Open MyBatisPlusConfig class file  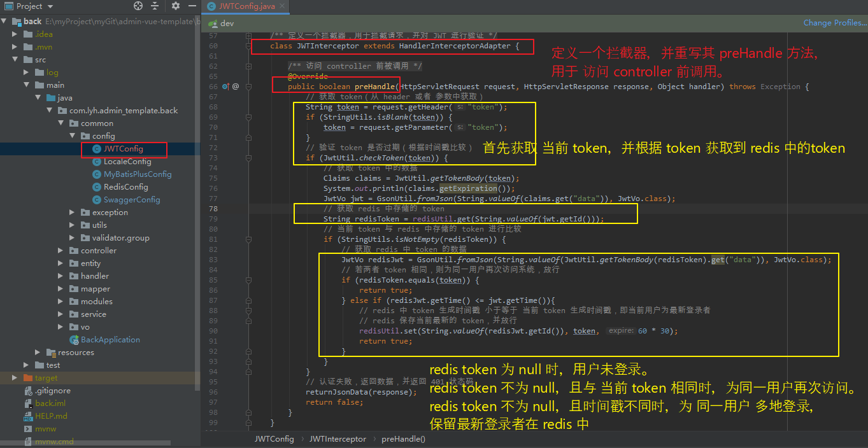[138, 174]
